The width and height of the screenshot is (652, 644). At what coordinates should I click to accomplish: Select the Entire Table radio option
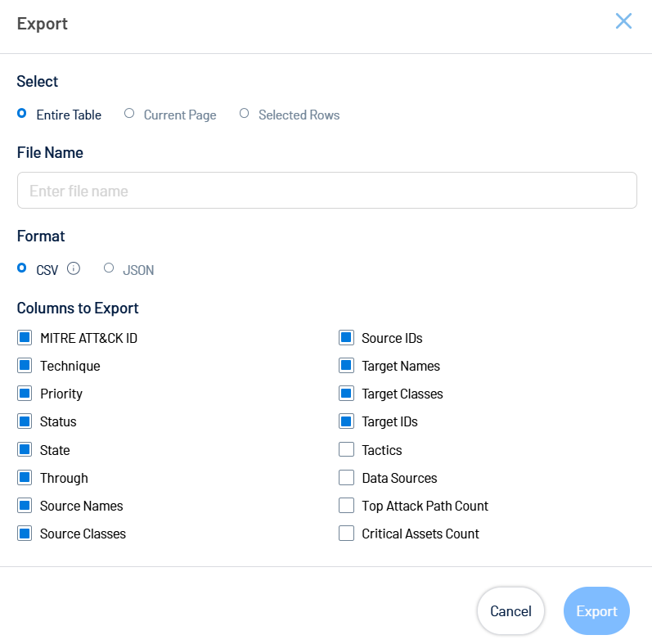click(x=22, y=114)
